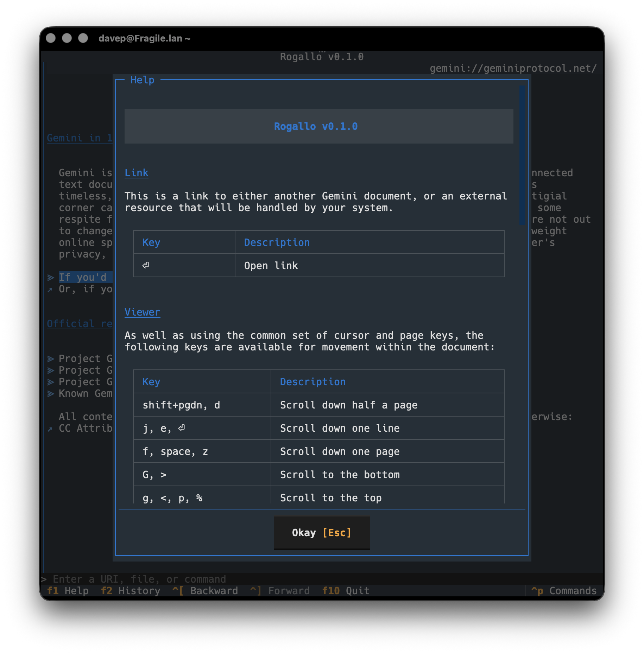Screen dimensions: 644x653
Task: Click the enter-key icon in Open link row
Action: click(x=146, y=265)
